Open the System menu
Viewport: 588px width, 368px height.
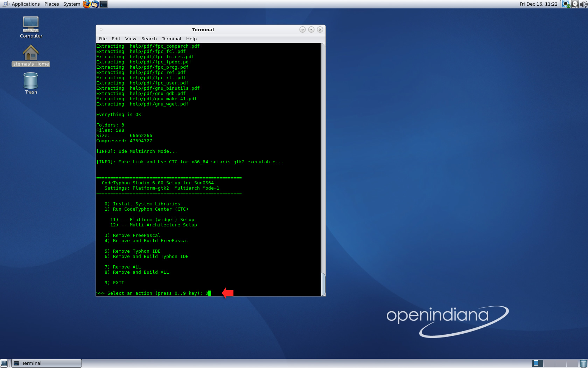tap(72, 4)
